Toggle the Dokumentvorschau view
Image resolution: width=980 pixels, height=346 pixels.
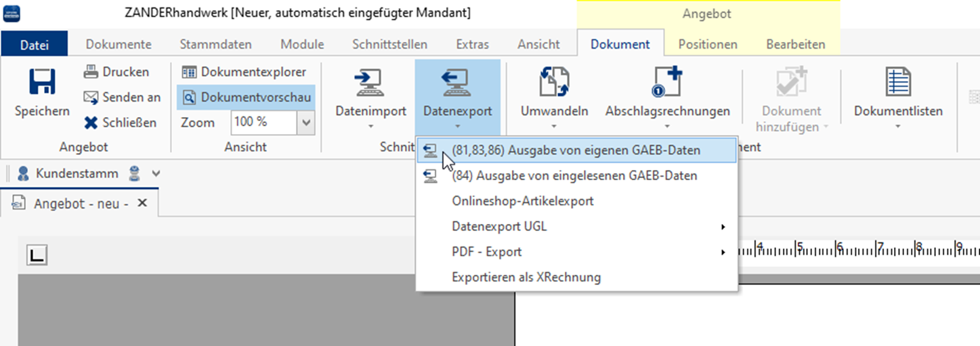(x=247, y=98)
